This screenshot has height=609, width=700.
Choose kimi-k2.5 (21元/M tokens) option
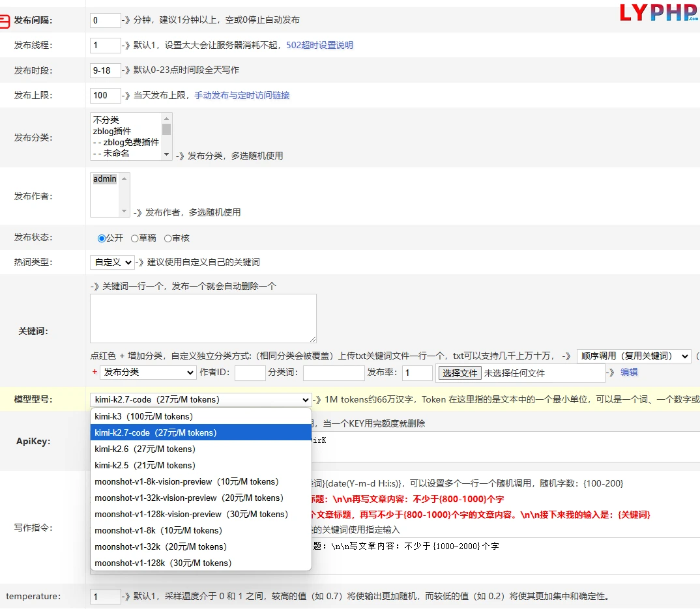(201, 465)
